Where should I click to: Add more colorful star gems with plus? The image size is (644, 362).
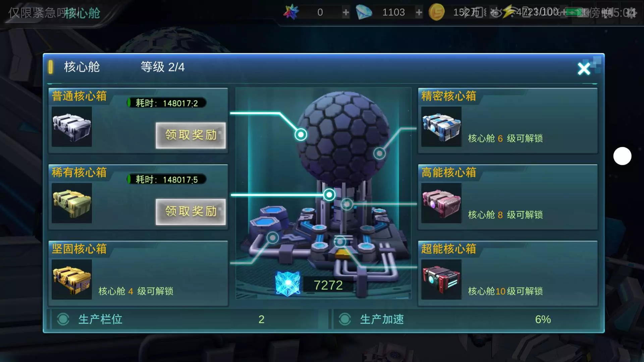345,13
